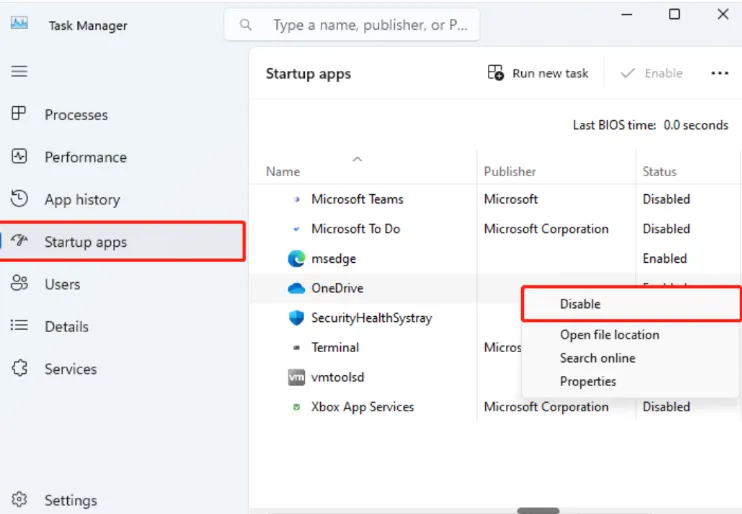
Task: Select the Microsoft To Do row name
Action: (x=355, y=229)
